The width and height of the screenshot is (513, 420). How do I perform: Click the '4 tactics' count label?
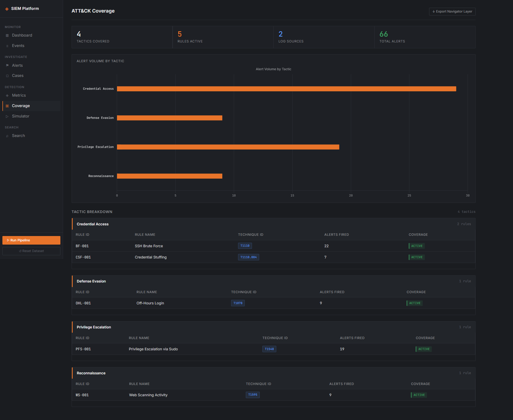[467, 212]
